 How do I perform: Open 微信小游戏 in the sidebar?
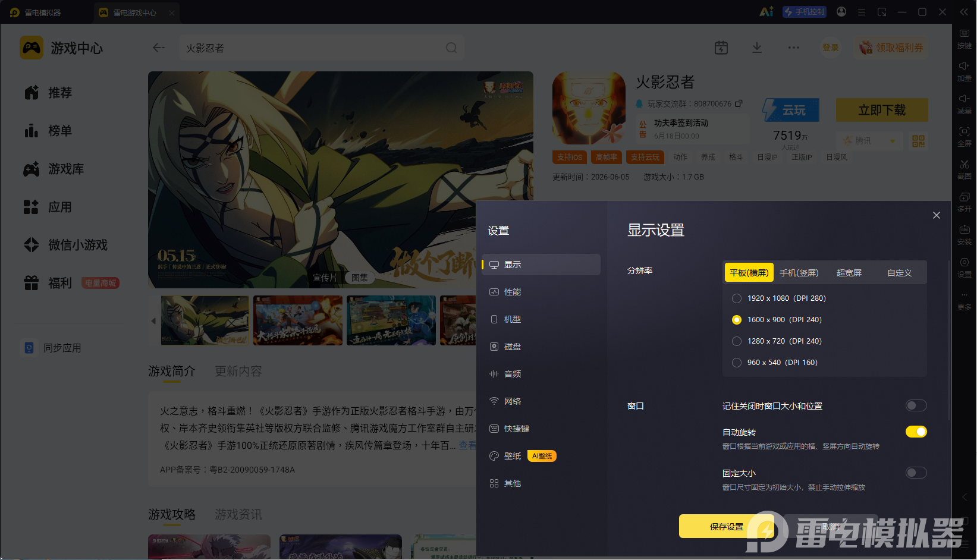click(x=66, y=245)
